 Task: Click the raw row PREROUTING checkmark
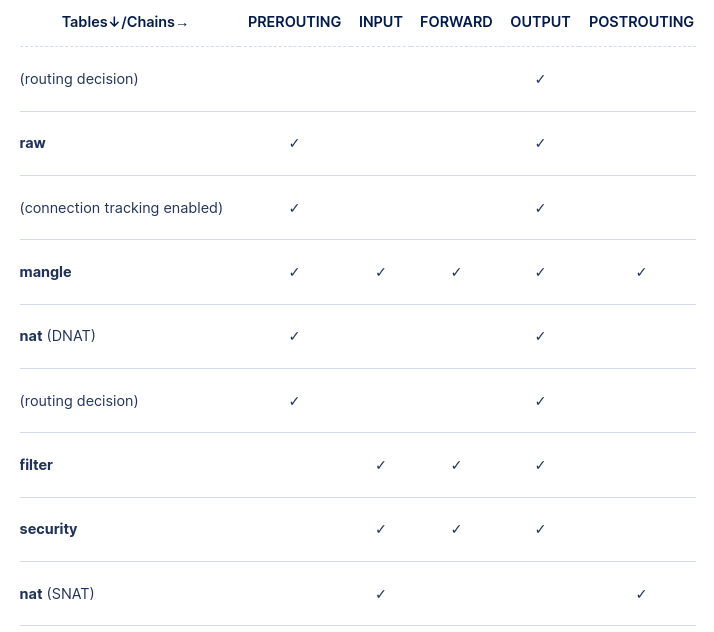[x=294, y=143]
